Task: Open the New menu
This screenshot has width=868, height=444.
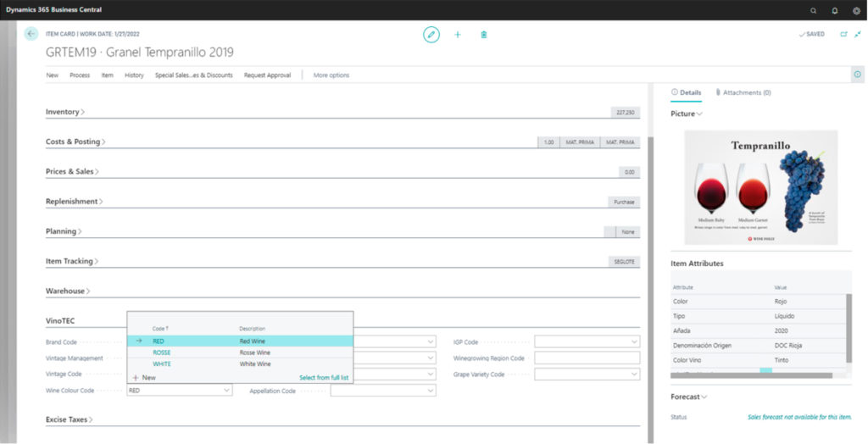Action: tap(52, 75)
